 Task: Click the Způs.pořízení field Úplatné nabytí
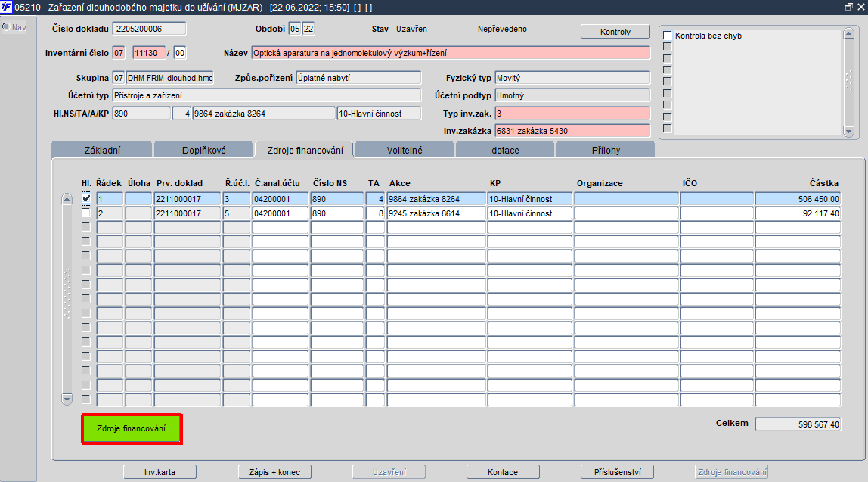click(358, 78)
